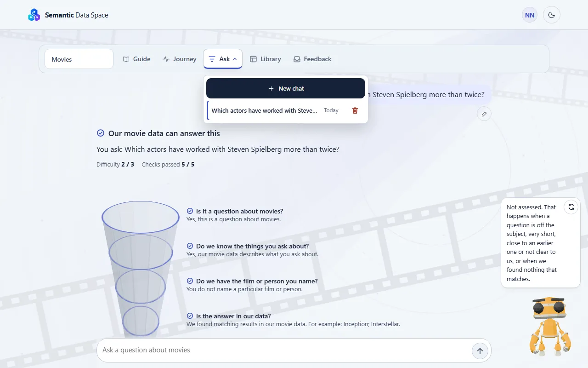Click the check icon next to 'Is it a question about movies?'

(190, 211)
